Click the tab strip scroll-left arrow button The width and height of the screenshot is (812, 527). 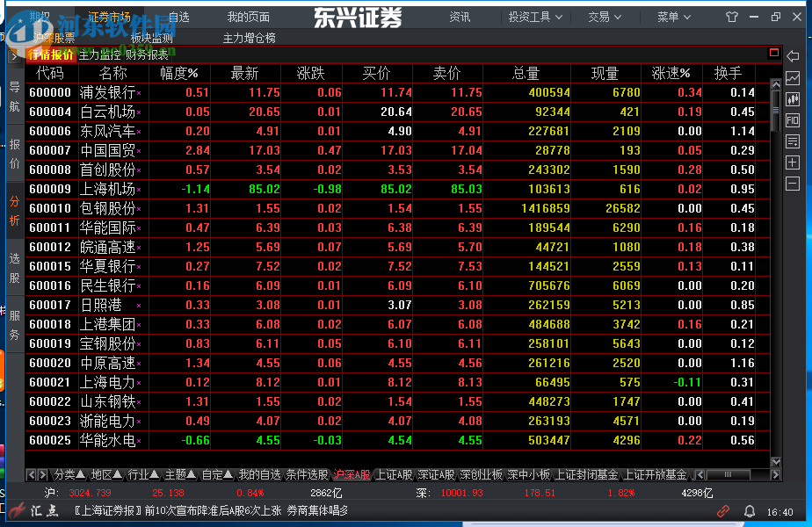click(x=32, y=474)
